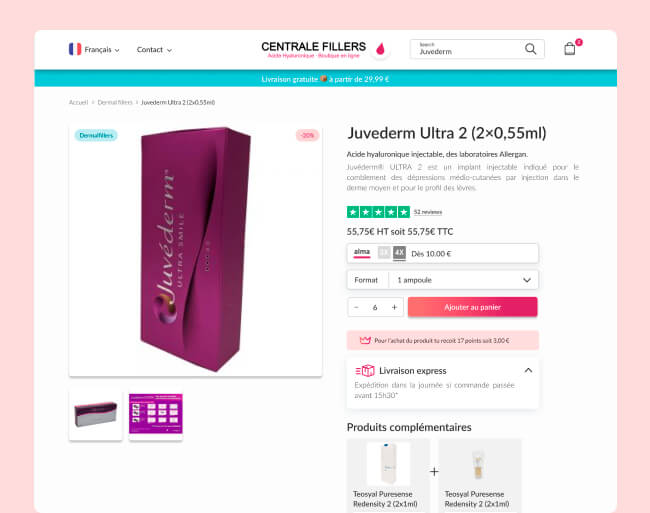650x513 pixels.
Task: Decrease quantity with the minus button
Action: [356, 307]
